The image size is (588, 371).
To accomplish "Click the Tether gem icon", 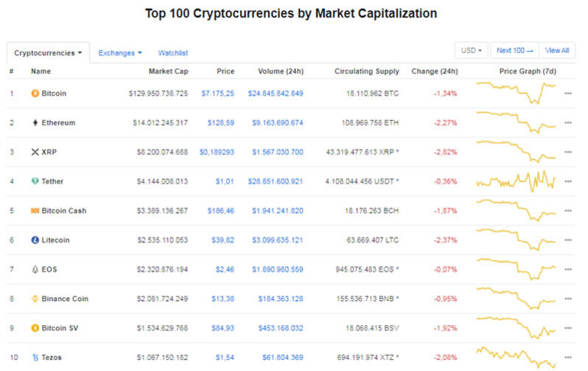I will pyautogui.click(x=35, y=181).
